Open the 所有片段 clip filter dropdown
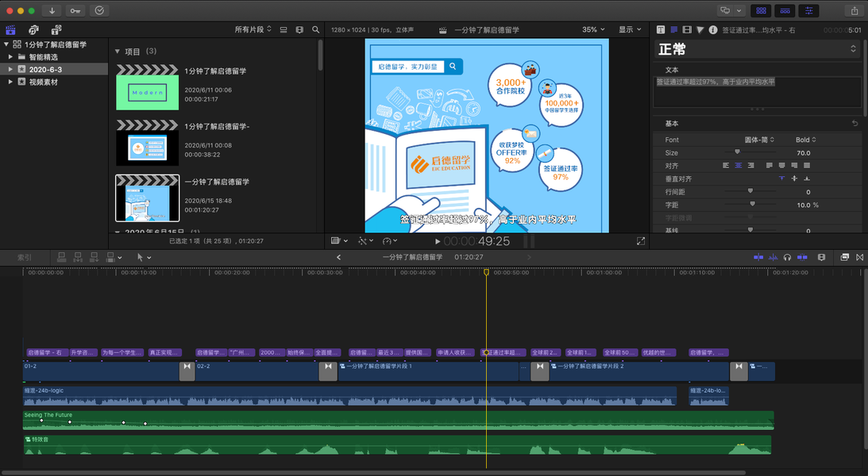This screenshot has height=476, width=868. 253,29
